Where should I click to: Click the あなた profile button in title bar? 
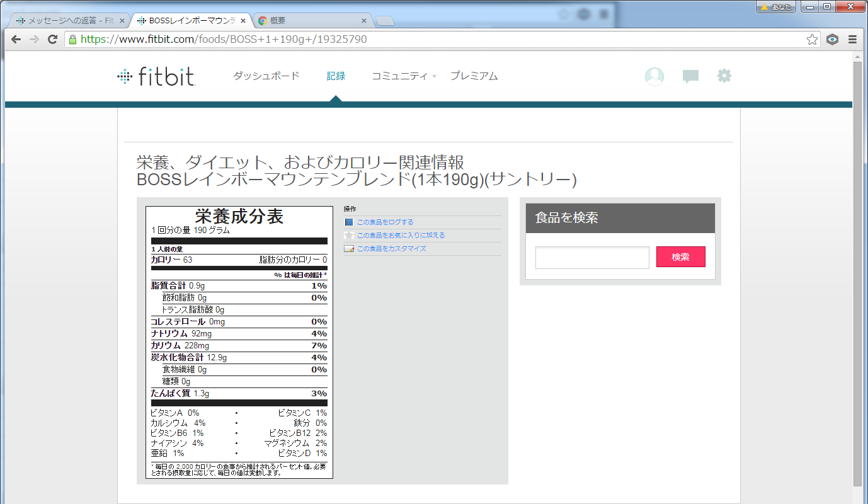click(776, 7)
